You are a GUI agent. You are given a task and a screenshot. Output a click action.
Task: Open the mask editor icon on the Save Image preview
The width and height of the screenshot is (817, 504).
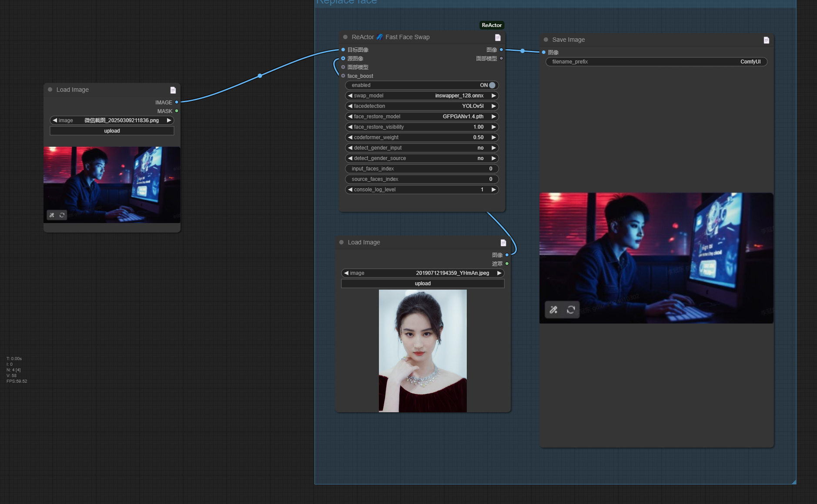[x=553, y=310]
